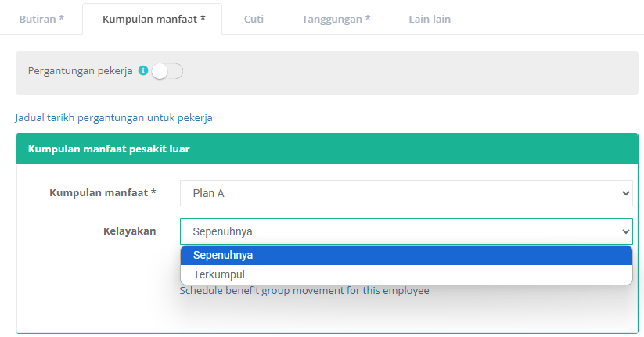The image size is (644, 337).
Task: Switch to the Cuti tab
Action: coord(254,19)
